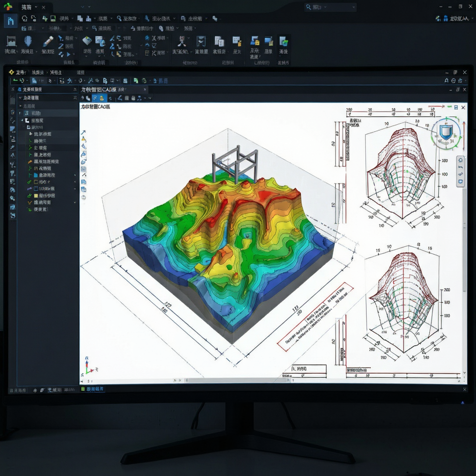The image size is (476, 476).
Task: Open the stacked document pages ribbon icon
Action: [x=219, y=41]
